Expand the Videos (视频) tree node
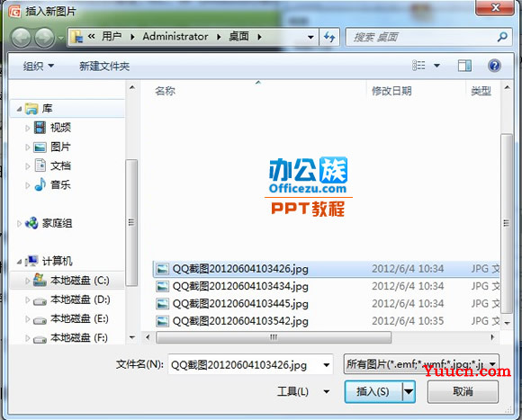The image size is (522, 420). pos(28,128)
